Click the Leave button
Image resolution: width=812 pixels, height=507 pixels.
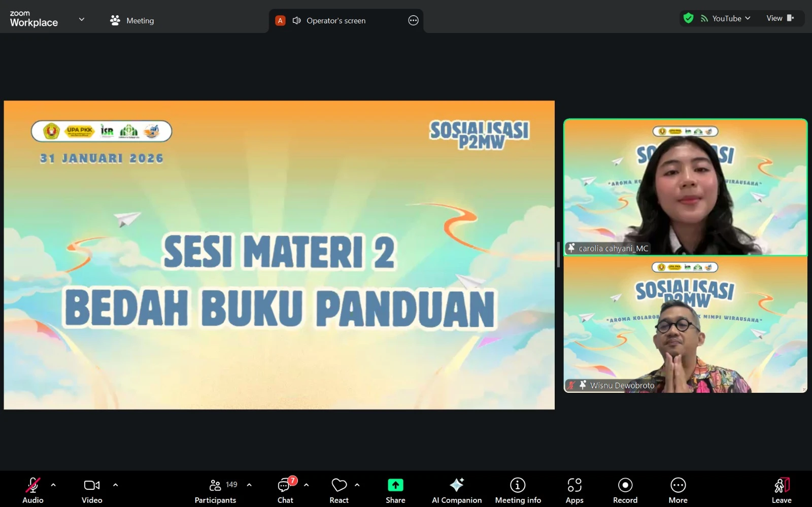point(781,489)
